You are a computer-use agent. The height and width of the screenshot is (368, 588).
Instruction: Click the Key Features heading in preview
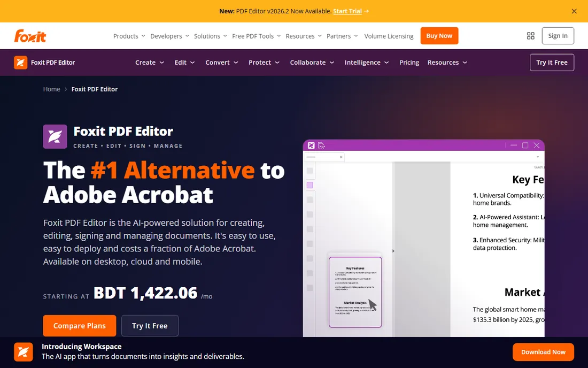[x=528, y=180]
